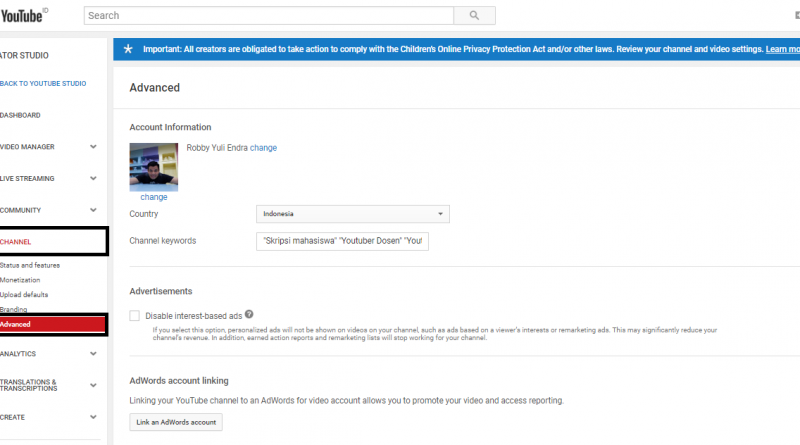Click change link under profile picture
Viewport: 800px width, 445px height.
154,197
